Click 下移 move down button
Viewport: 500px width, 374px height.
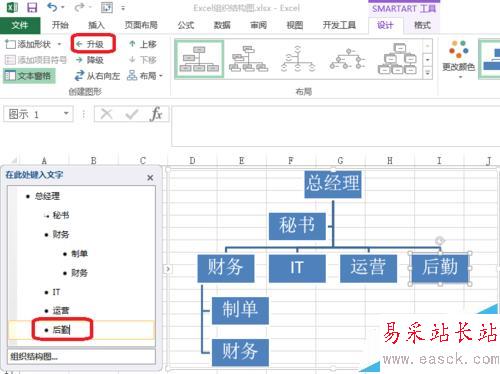[x=143, y=60]
